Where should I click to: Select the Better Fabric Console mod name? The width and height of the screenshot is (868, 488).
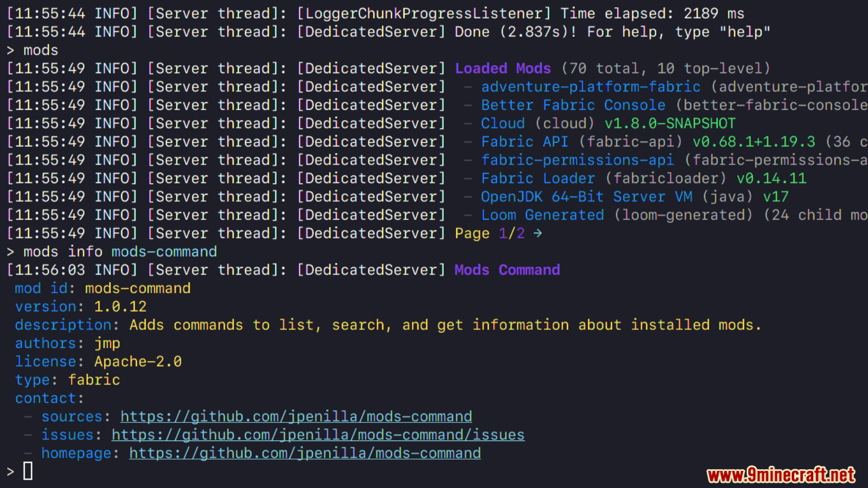pyautogui.click(x=573, y=105)
